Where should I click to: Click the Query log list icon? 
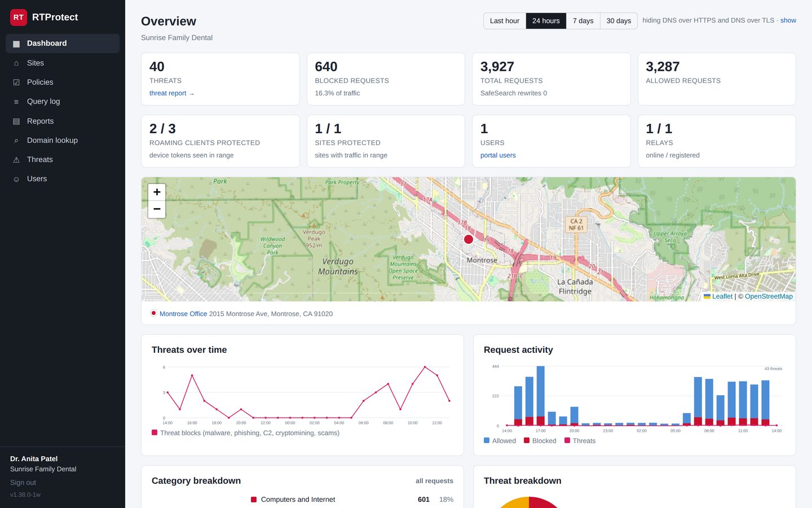[16, 102]
